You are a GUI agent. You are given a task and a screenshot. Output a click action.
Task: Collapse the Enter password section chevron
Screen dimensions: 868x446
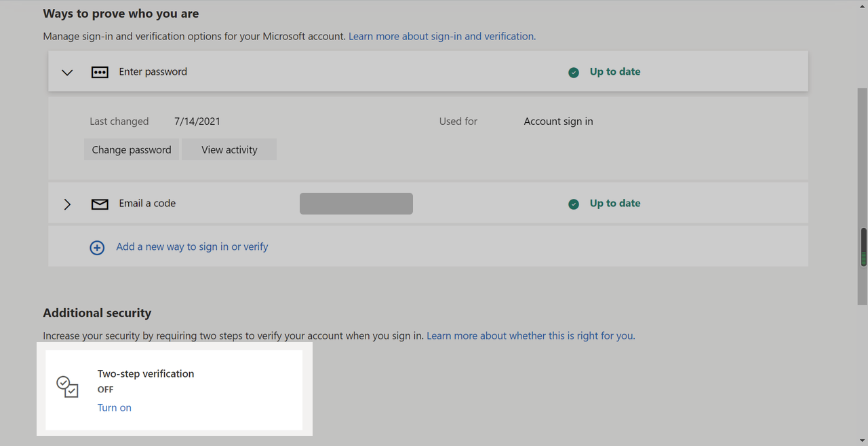67,72
